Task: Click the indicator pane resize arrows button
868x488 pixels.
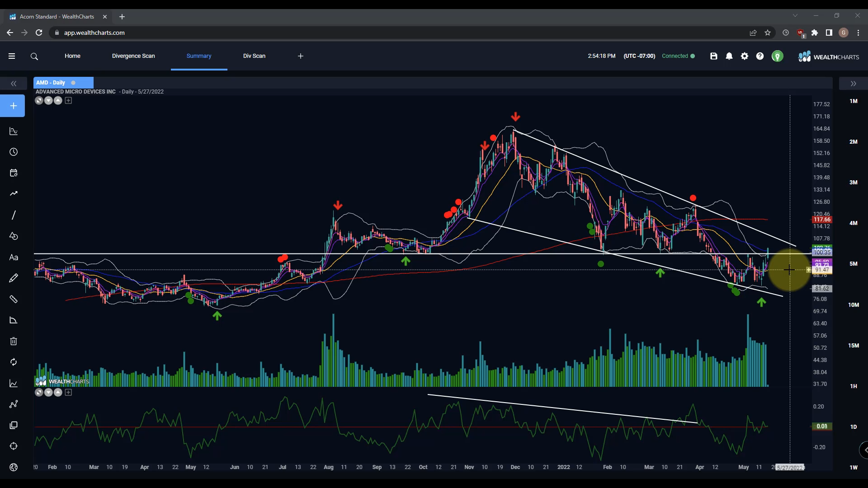Action: click(39, 392)
